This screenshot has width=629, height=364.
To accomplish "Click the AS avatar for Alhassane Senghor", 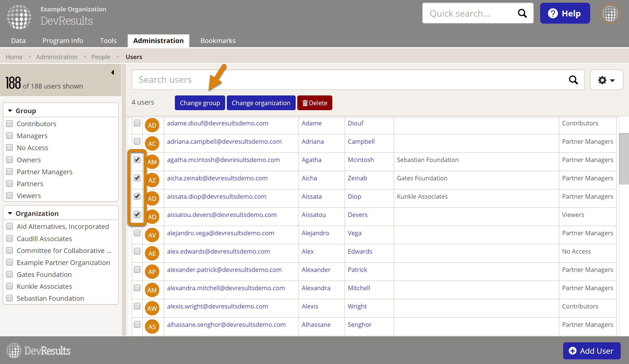I will (x=152, y=327).
